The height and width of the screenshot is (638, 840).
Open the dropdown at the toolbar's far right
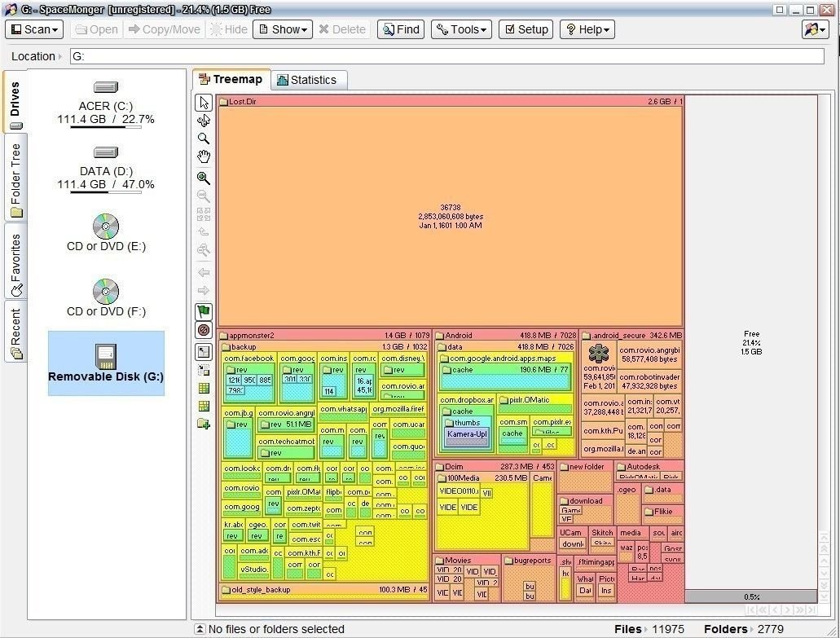(x=816, y=29)
